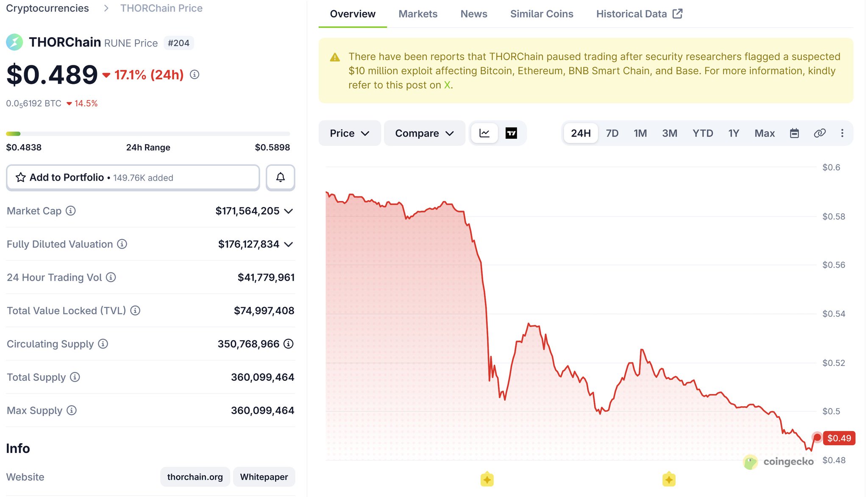
Task: Click the price alert bell icon
Action: [280, 177]
